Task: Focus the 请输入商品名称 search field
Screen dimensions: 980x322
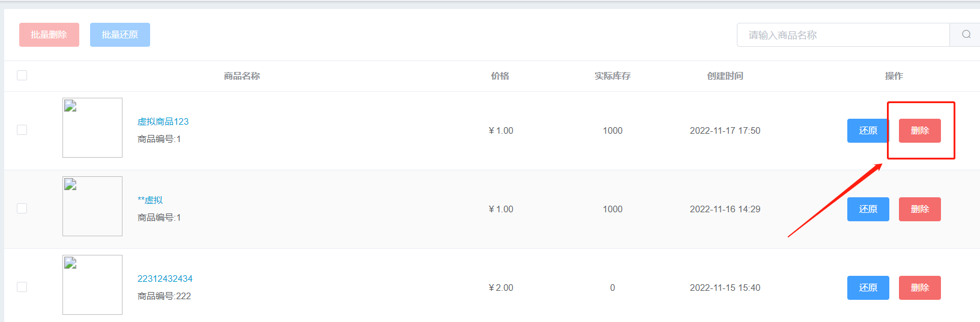Action: coord(843,35)
